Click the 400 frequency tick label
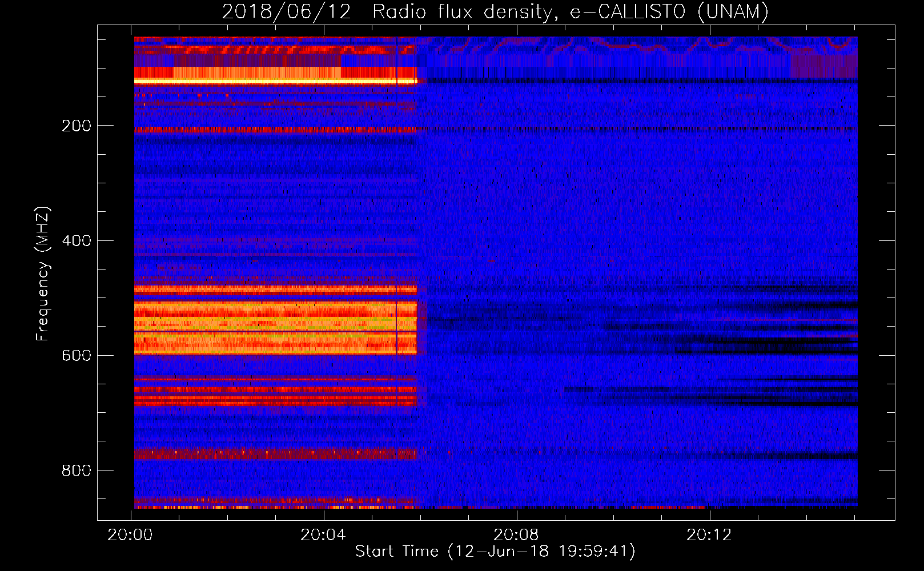The height and width of the screenshot is (571, 924). click(77, 241)
